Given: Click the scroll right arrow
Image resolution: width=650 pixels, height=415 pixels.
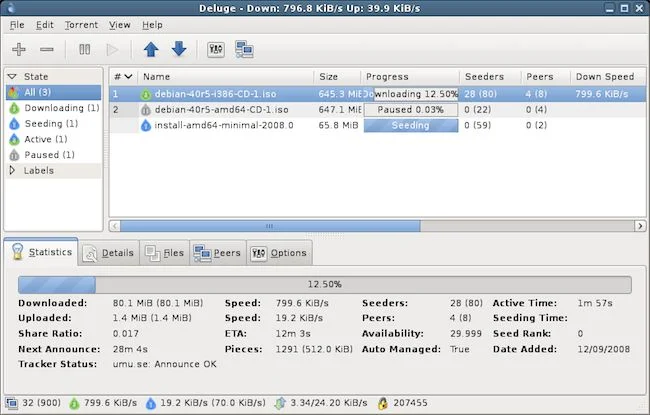Looking at the screenshot, I should 640,226.
